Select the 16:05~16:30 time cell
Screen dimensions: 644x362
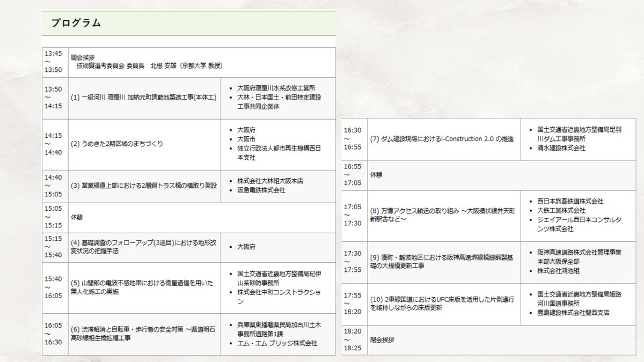point(55,334)
